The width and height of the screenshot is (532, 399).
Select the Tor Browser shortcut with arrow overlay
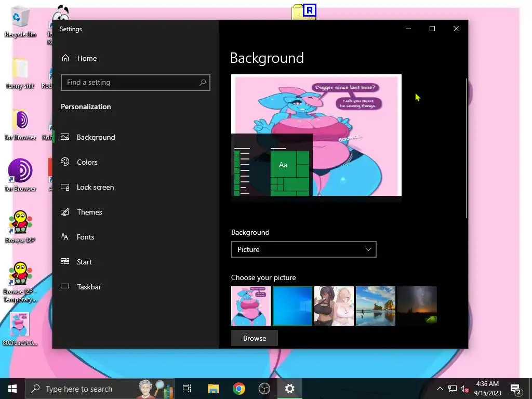[x=20, y=176]
